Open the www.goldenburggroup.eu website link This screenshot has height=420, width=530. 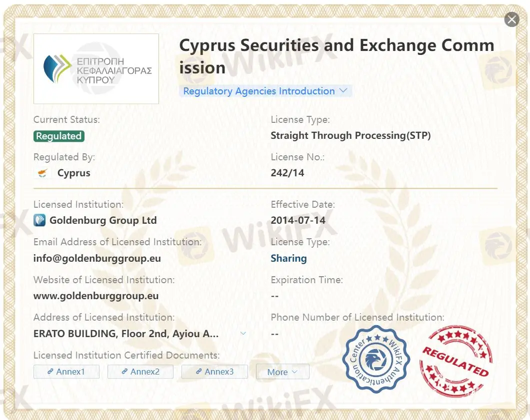pos(96,296)
